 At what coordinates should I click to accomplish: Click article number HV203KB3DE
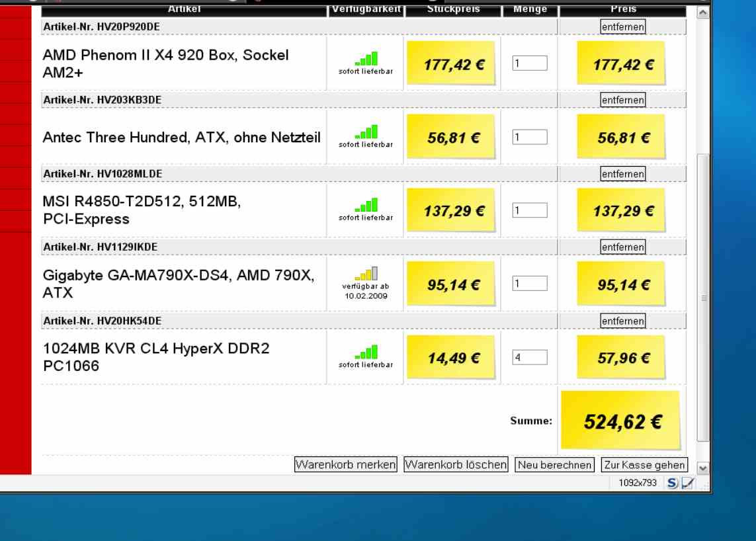[x=129, y=101]
